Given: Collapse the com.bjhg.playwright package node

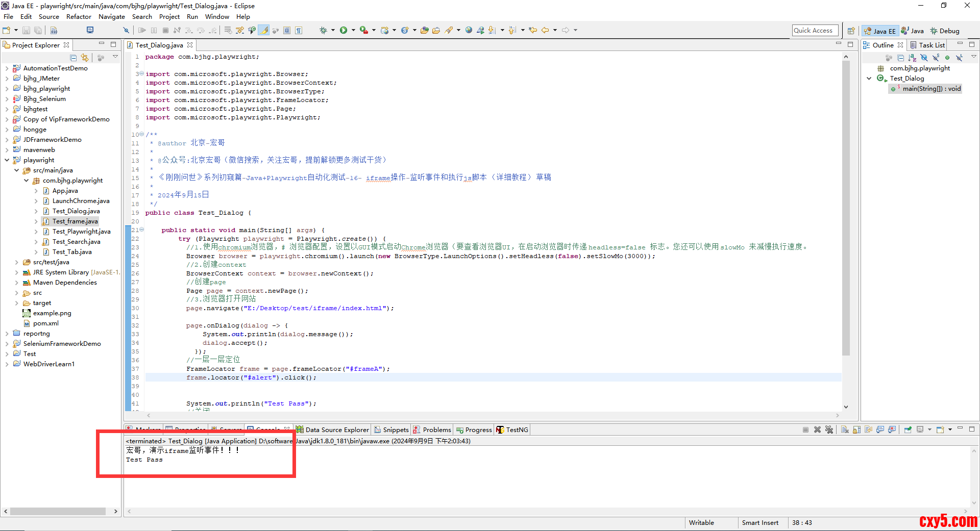Looking at the screenshot, I should [27, 181].
